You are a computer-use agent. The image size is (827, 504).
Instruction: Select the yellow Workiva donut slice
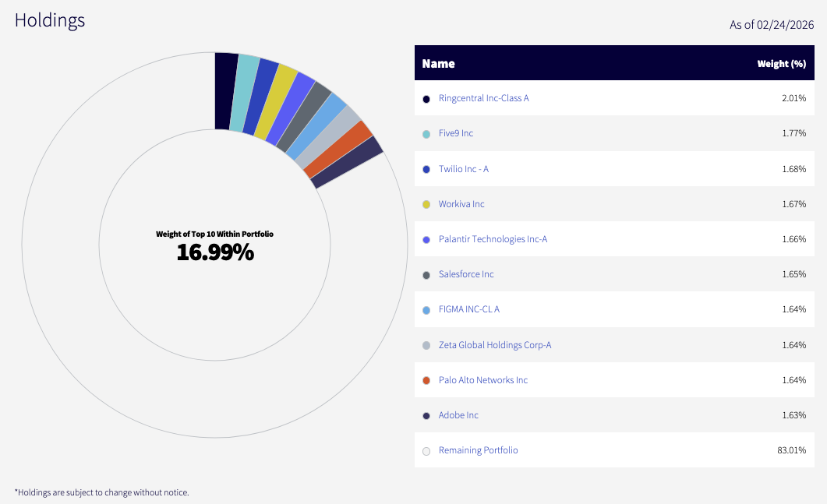(x=277, y=104)
